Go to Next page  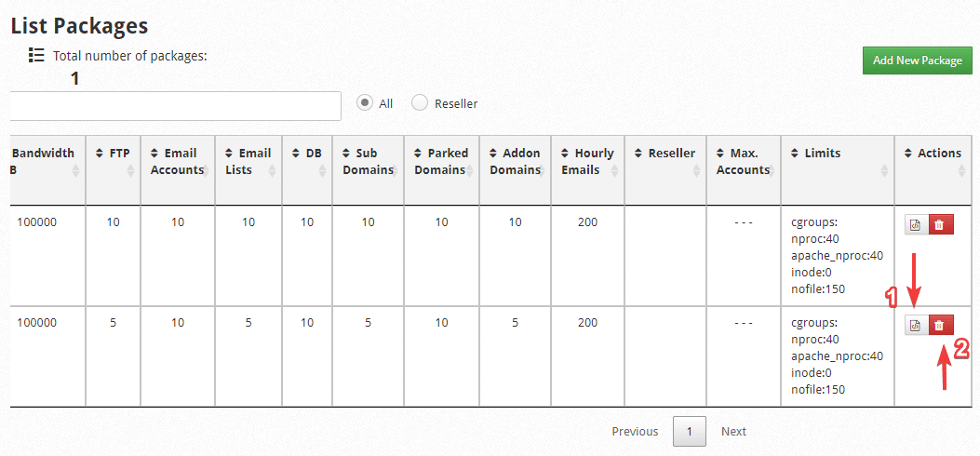point(733,432)
